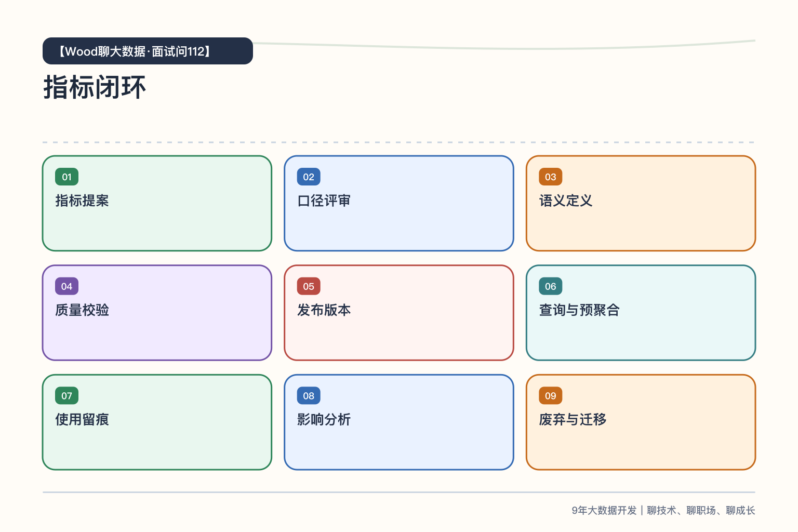Image resolution: width=798 pixels, height=532 pixels.
Task: Click the 08 number badge
Action: pyautogui.click(x=309, y=396)
